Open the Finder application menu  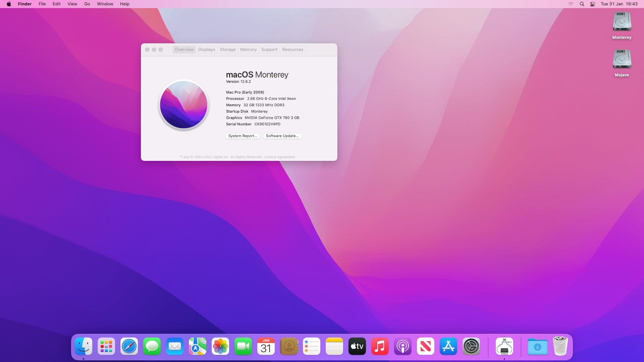coord(25,4)
